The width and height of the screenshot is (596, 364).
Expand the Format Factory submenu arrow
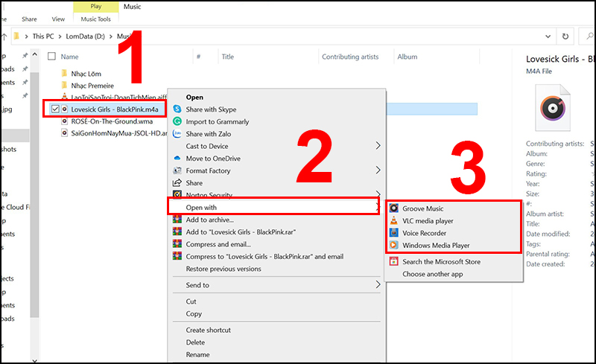[378, 170]
